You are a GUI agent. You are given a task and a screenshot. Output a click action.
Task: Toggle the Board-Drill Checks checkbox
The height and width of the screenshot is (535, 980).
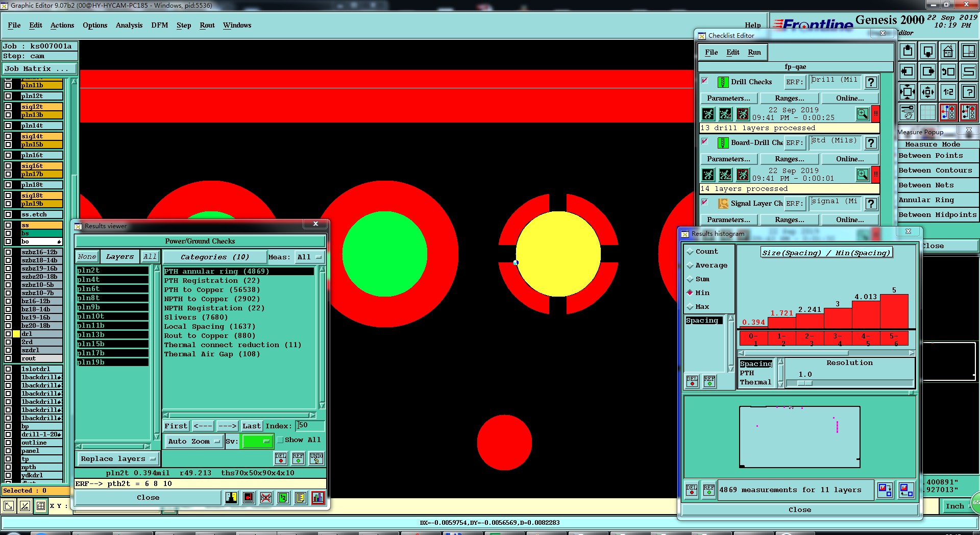[x=705, y=141]
